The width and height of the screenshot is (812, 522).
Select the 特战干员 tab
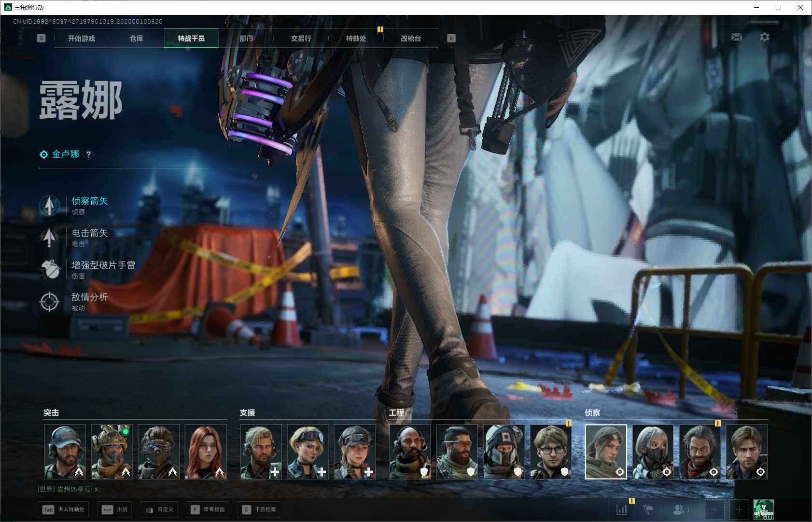pyautogui.click(x=191, y=38)
